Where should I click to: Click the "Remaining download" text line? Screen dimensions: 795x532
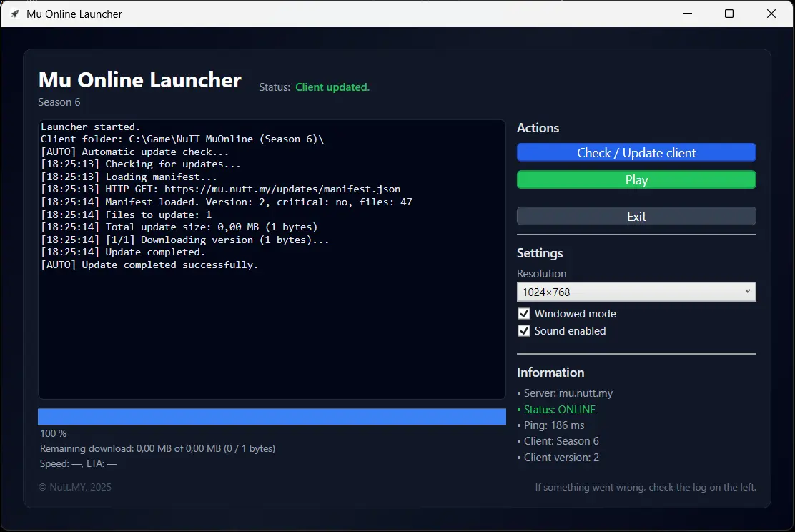158,449
